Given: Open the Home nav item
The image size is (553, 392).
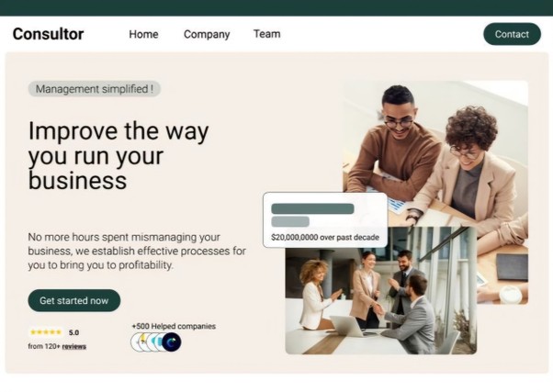Looking at the screenshot, I should tap(143, 34).
